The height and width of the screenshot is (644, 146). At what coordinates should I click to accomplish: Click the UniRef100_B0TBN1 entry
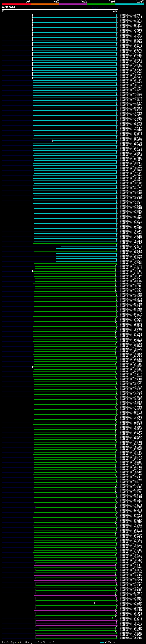[131, 263]
